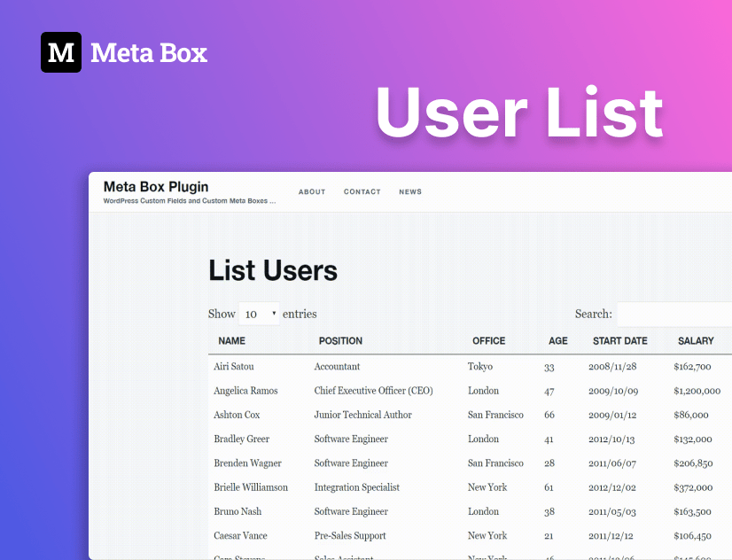732x560 pixels.
Task: Click the Brielle Williamson entry
Action: point(250,486)
